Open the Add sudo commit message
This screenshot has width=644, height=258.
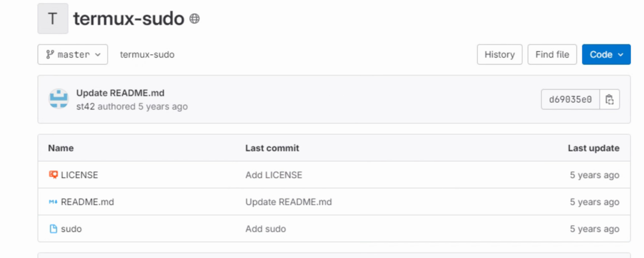tap(266, 229)
